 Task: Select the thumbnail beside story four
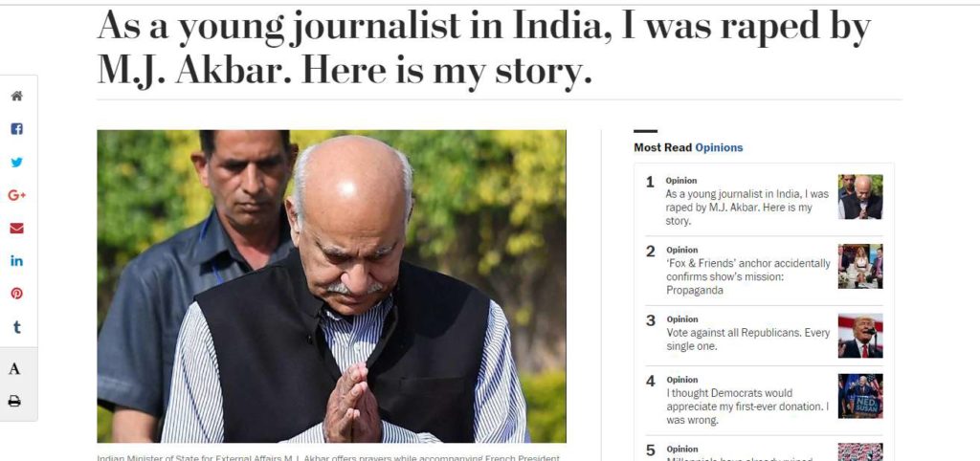pyautogui.click(x=860, y=396)
